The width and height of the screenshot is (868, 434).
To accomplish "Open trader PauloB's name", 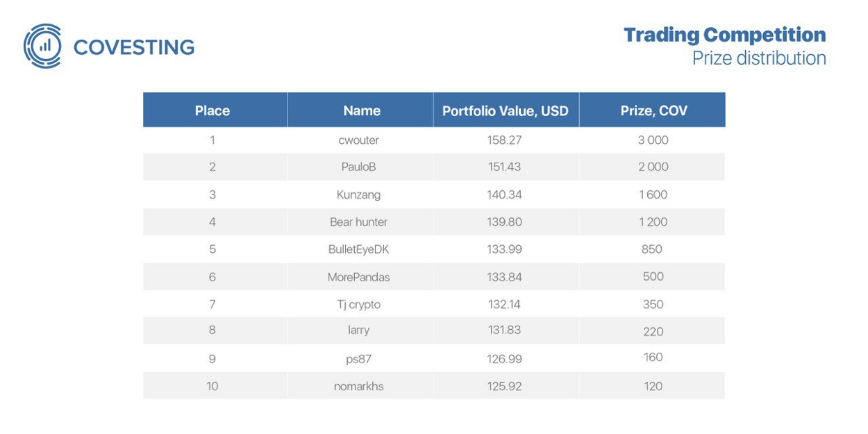I will [358, 167].
